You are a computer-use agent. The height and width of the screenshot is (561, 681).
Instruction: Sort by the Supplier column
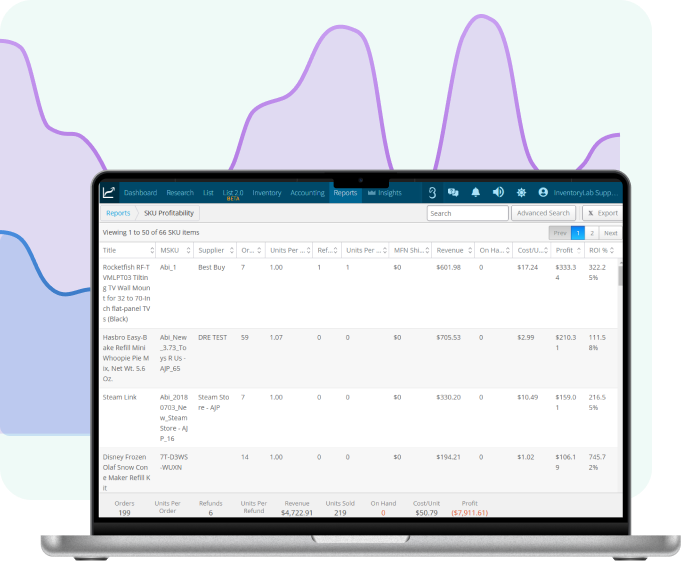[x=215, y=251]
